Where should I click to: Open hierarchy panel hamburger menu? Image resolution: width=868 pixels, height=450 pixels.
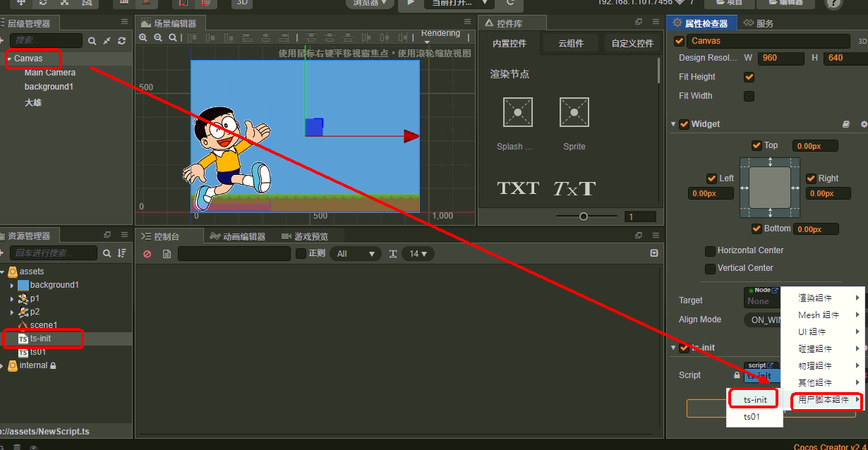tap(124, 23)
